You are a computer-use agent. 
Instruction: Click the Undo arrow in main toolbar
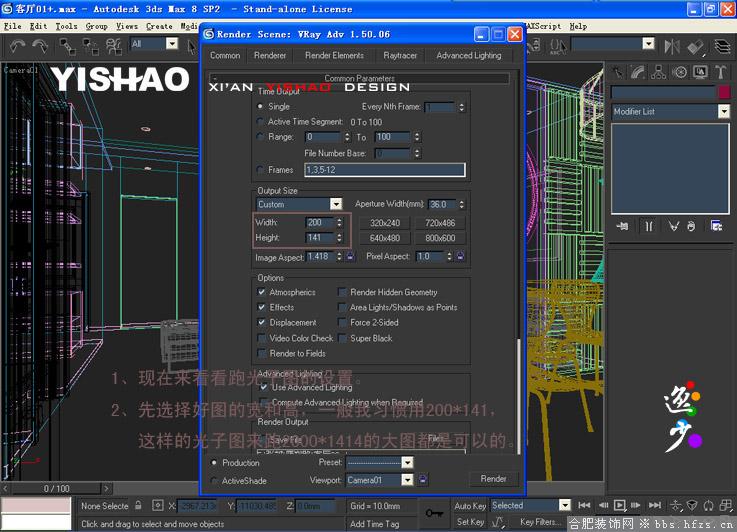coord(17,46)
